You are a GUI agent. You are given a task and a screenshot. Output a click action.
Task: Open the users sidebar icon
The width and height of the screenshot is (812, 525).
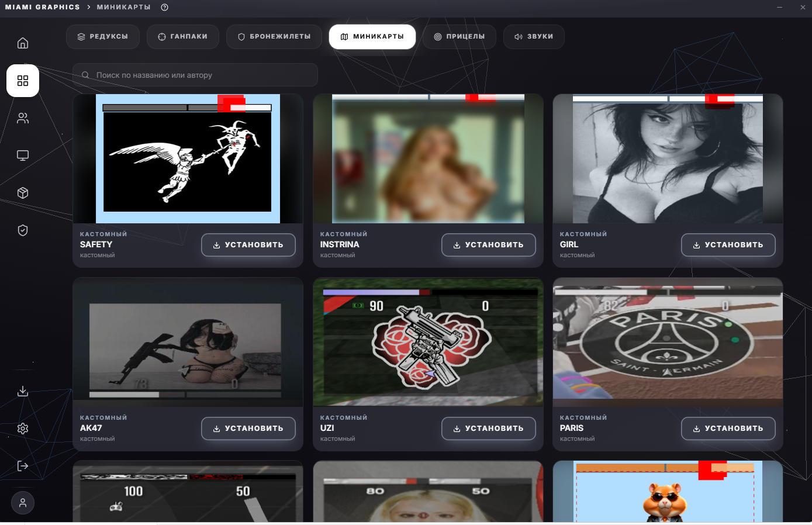click(x=23, y=118)
